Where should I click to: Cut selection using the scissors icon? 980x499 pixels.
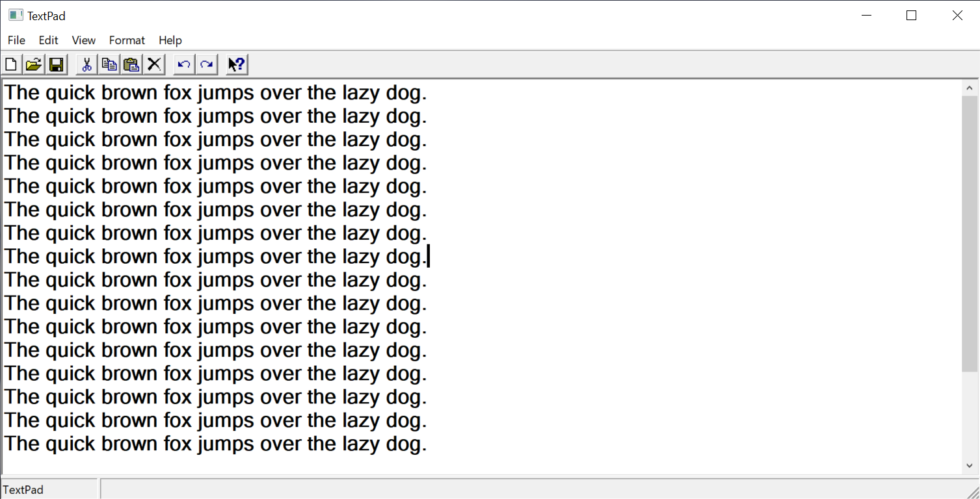(x=86, y=64)
